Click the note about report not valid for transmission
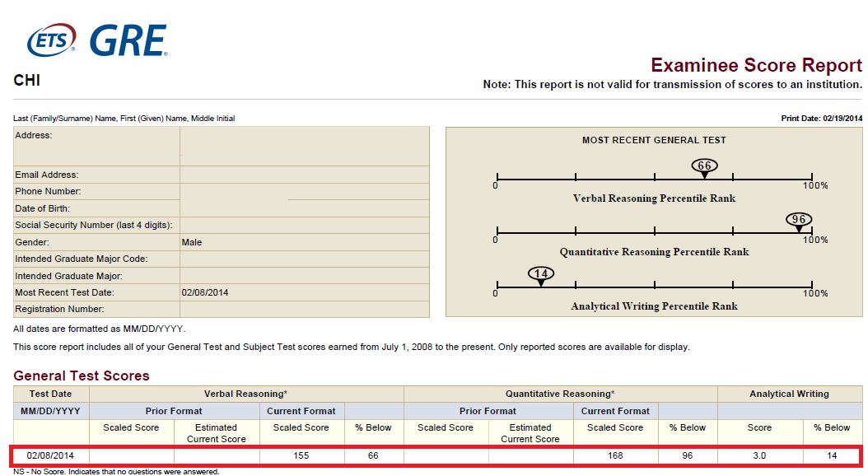 click(x=673, y=85)
